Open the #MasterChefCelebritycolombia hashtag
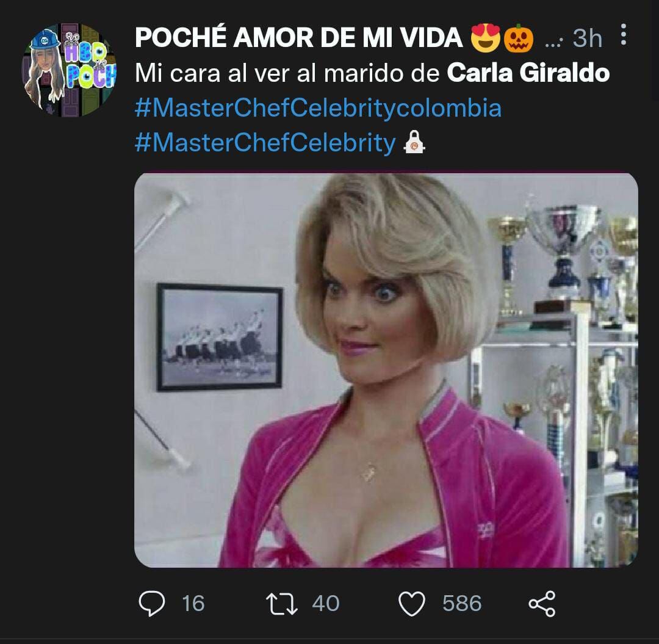This screenshot has height=644, width=659. 317,108
